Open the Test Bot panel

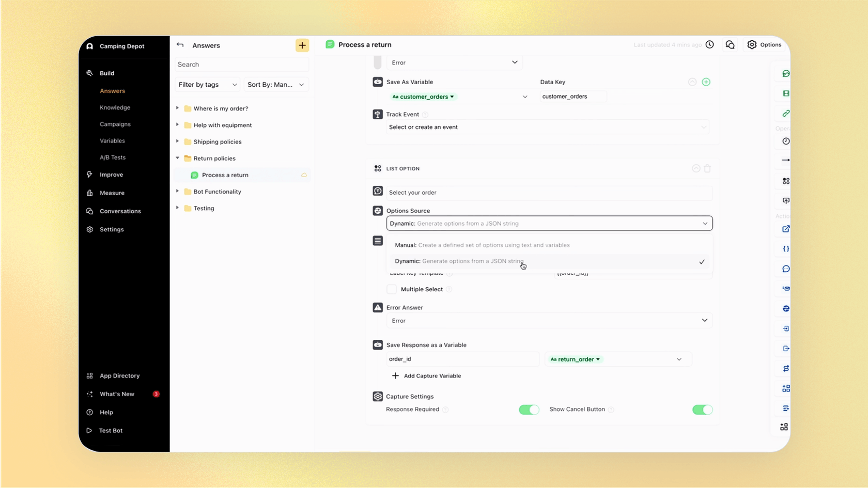click(110, 430)
